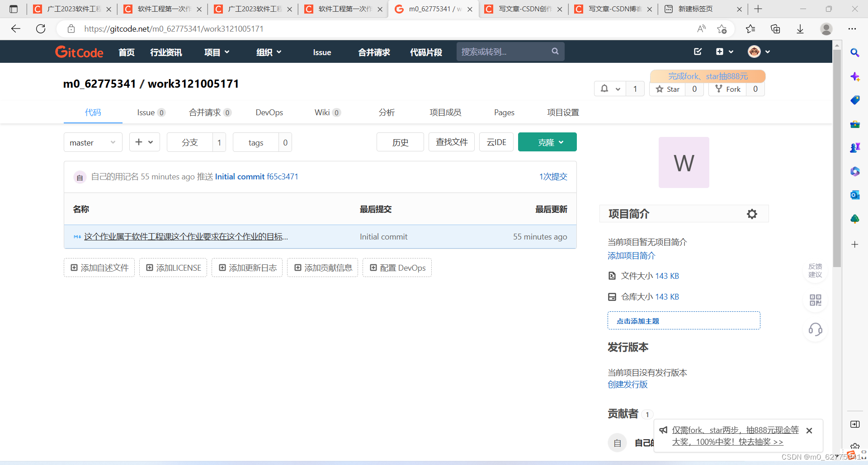Open the Pages tab

(504, 113)
